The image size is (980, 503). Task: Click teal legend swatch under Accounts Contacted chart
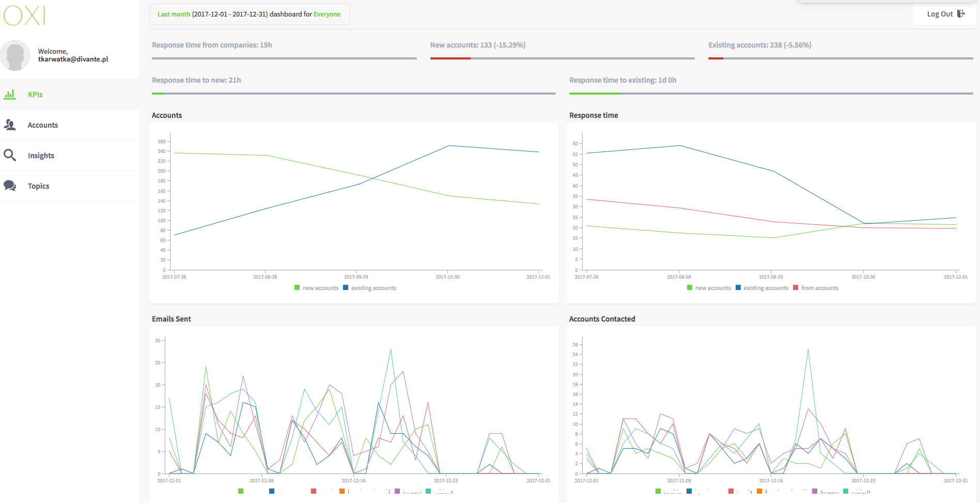pos(846,491)
